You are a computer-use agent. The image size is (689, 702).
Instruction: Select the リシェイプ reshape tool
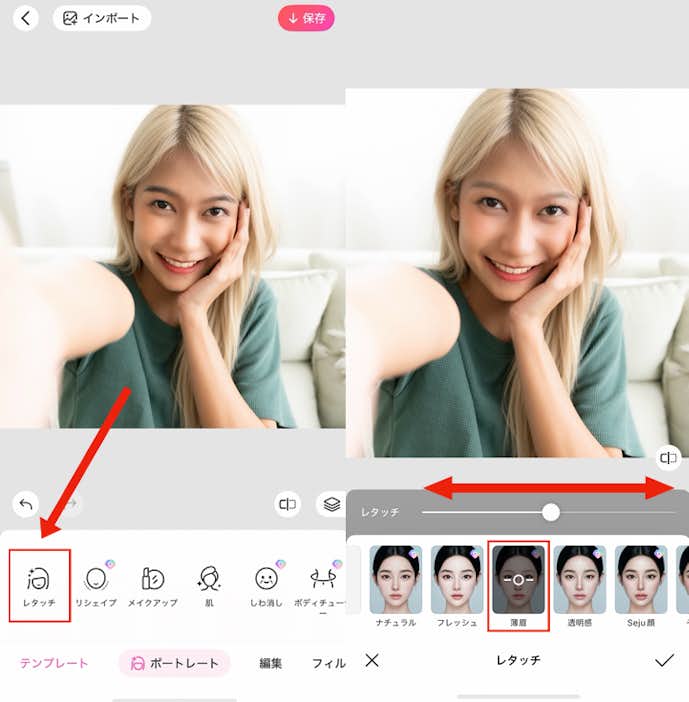coord(96,586)
